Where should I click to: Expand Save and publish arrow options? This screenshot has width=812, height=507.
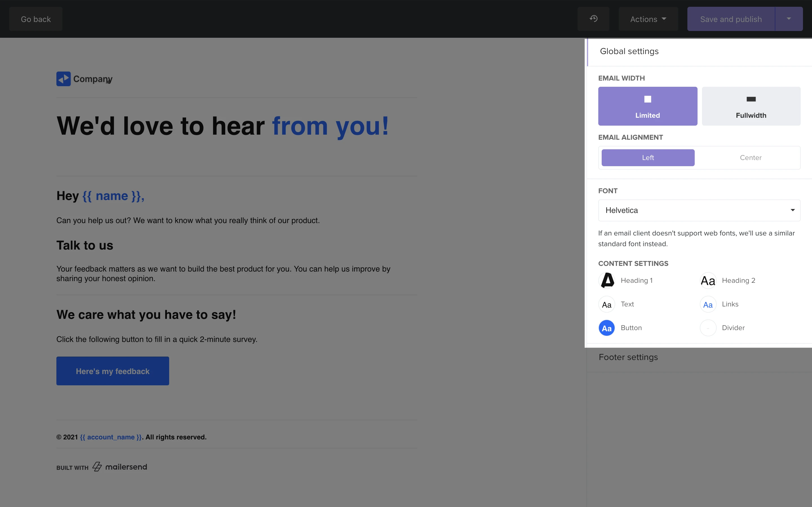coord(789,19)
